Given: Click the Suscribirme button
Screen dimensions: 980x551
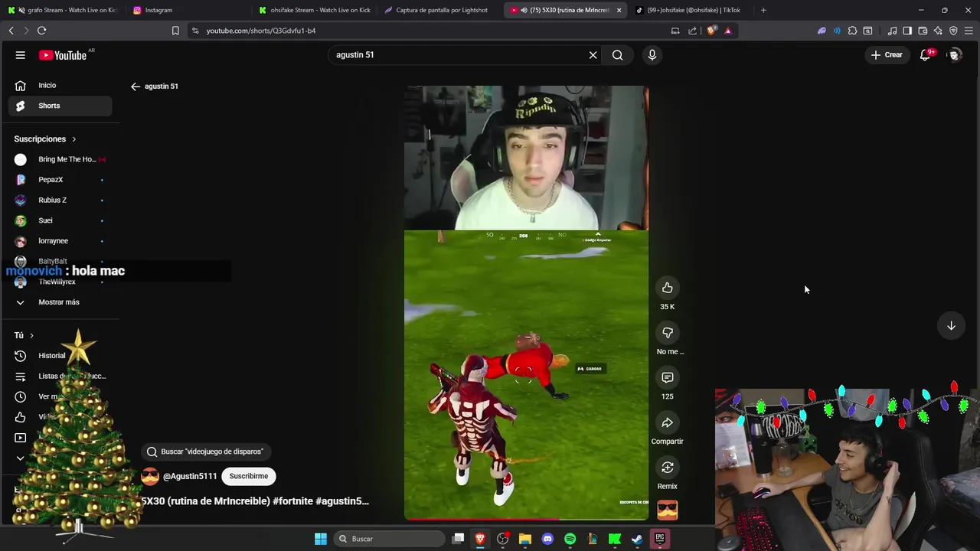Looking at the screenshot, I should (249, 476).
